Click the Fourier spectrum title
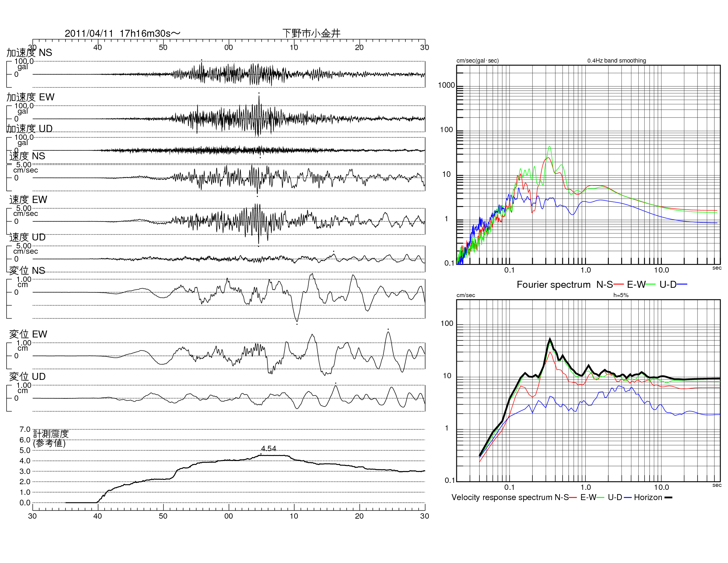728x563 pixels. [553, 284]
